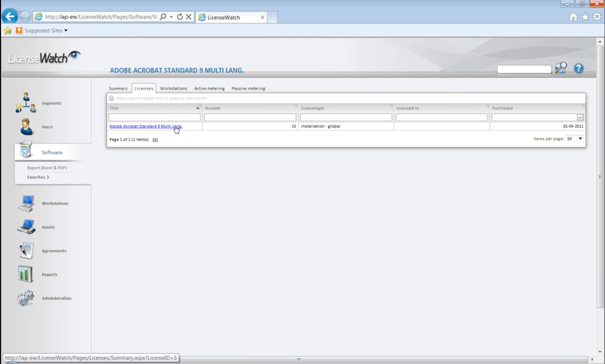Click the LicenseWatch logo
The height and width of the screenshot is (364, 605).
click(x=44, y=57)
